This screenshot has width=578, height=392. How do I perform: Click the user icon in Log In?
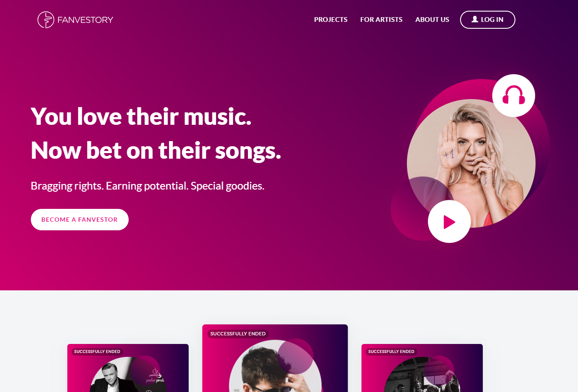tap(475, 19)
